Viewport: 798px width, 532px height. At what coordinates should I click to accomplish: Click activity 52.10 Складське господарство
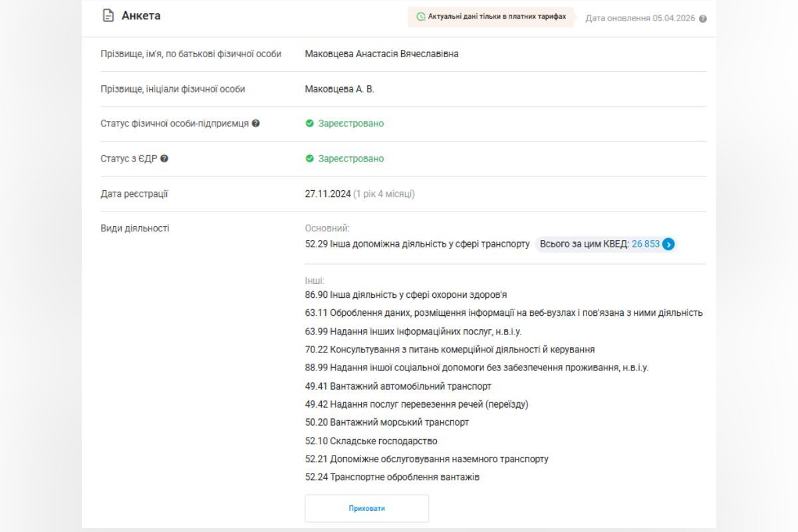(371, 441)
